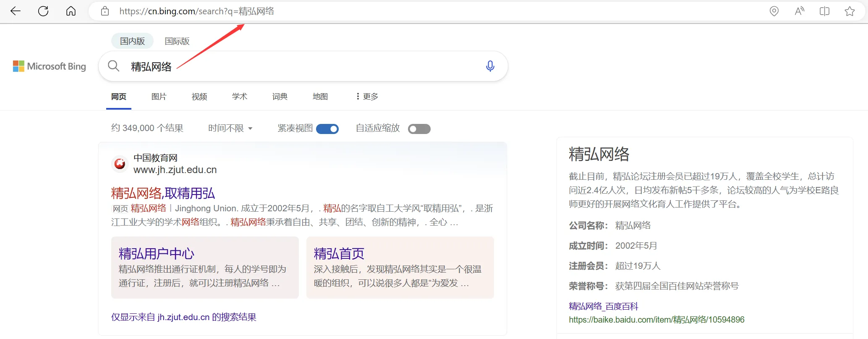Open 精弘网络_百度百科 link
This screenshot has width=868, height=339.
click(x=604, y=306)
